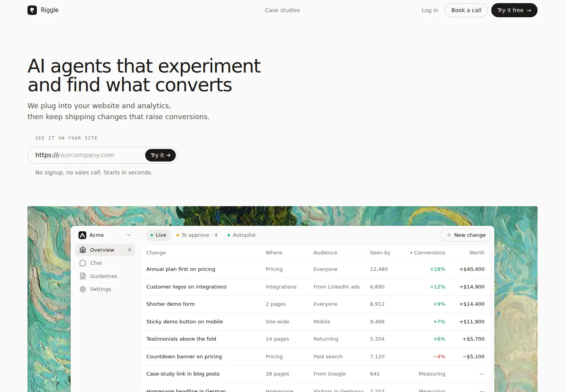Click the Where column header

(274, 253)
